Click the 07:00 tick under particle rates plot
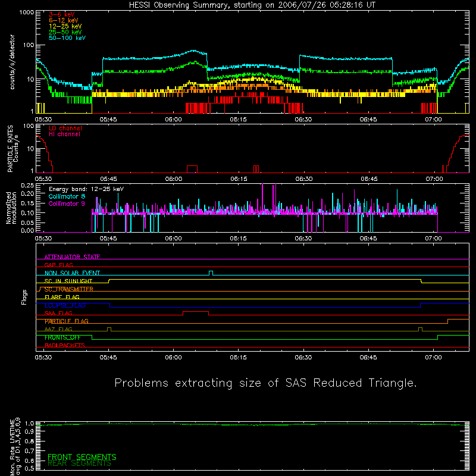Viewport: 476px width, 476px height. (434, 179)
